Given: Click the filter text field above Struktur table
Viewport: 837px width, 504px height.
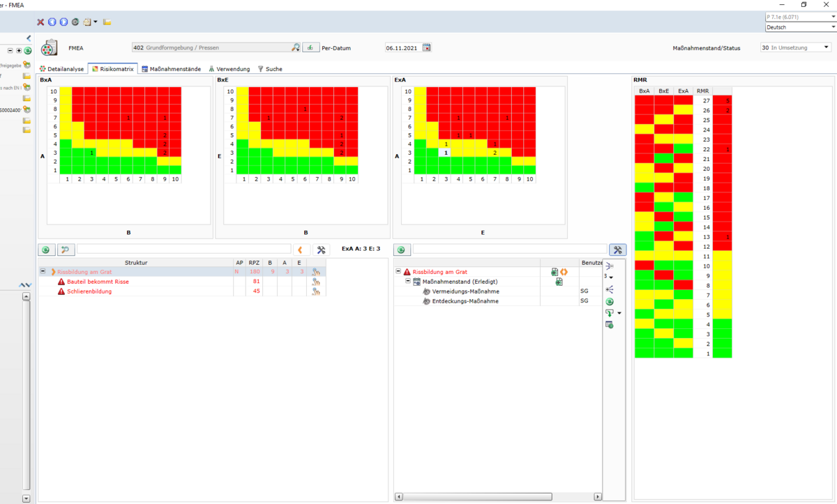Looking at the screenshot, I should [x=184, y=249].
